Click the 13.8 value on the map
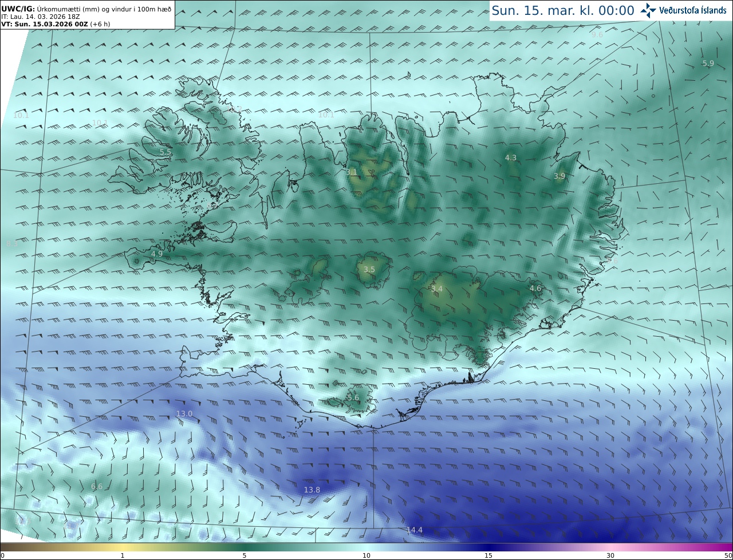Image resolution: width=733 pixels, height=560 pixels. pos(312,490)
